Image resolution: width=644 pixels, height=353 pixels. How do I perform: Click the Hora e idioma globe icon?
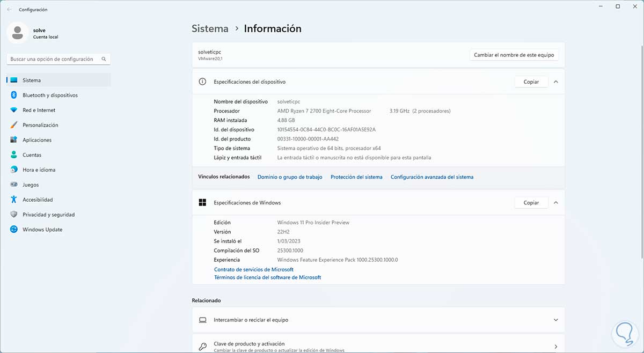[x=13, y=170]
